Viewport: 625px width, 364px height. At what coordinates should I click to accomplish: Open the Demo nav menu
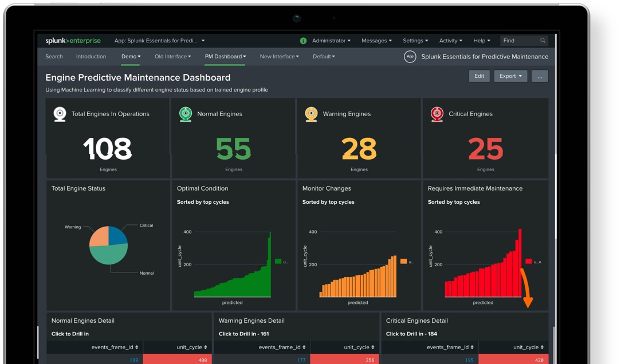pyautogui.click(x=131, y=57)
